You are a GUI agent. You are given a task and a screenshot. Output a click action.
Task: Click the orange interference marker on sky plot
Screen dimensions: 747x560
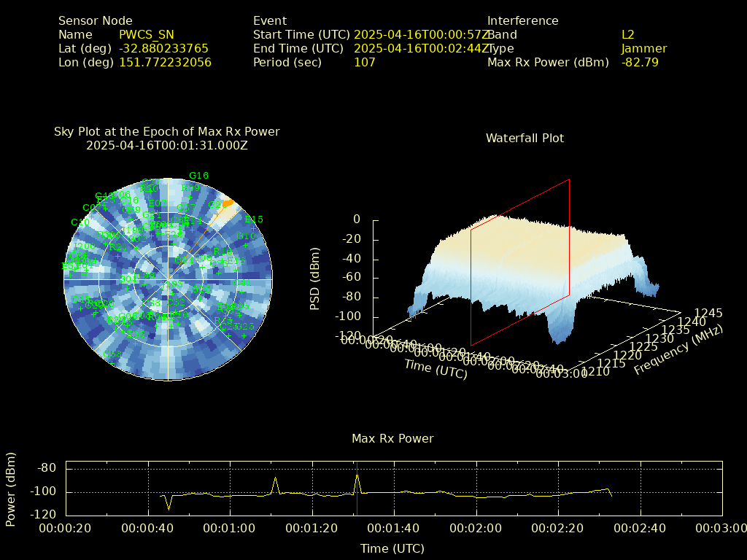(x=227, y=203)
